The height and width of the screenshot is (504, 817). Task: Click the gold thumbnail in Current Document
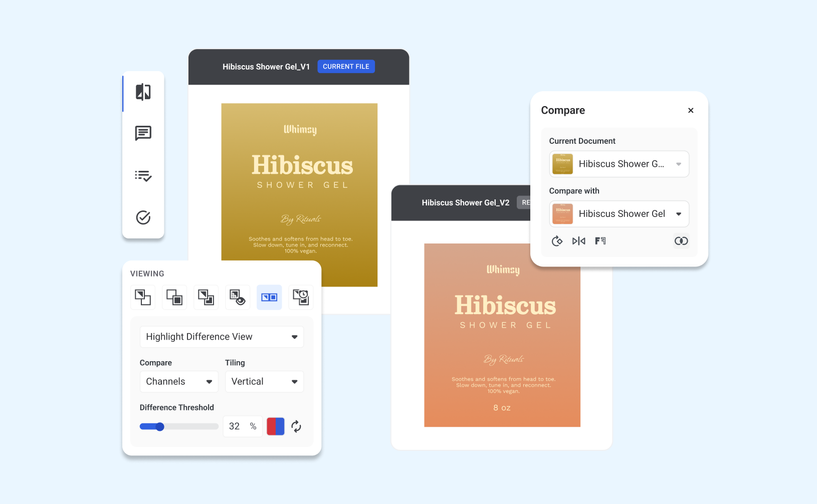coord(562,164)
